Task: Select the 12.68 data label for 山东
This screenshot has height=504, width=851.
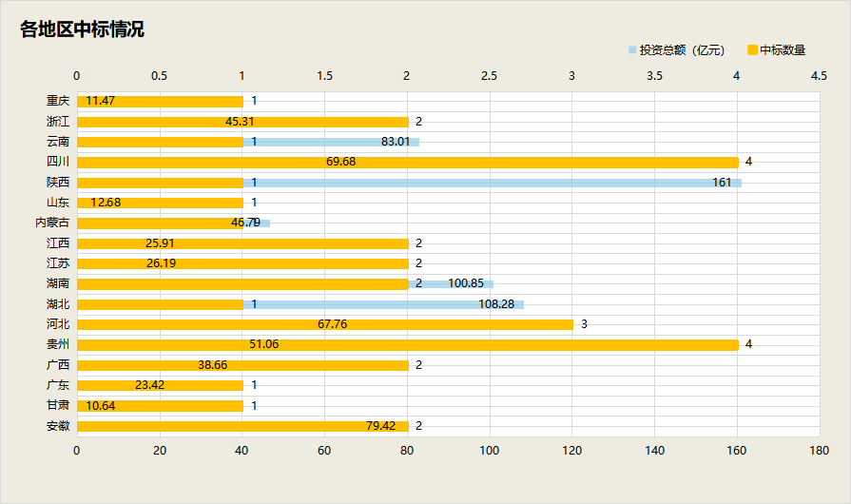Action: click(106, 203)
